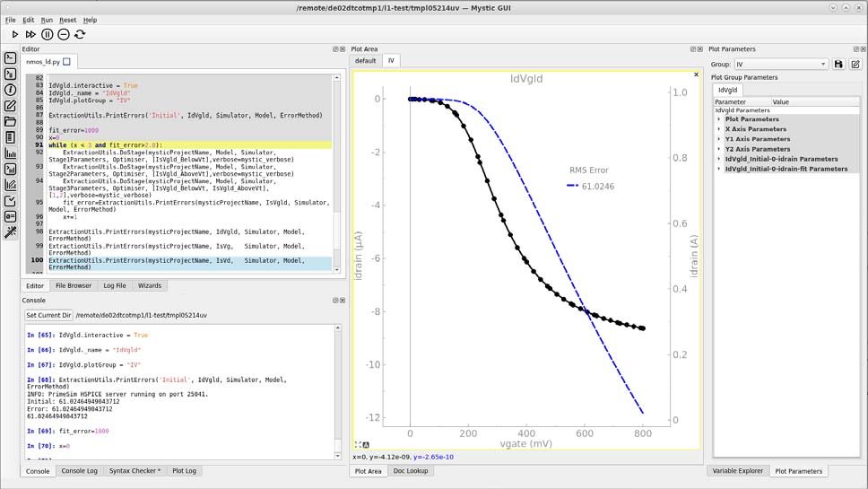Click the folder icon in left sidebar

click(x=11, y=121)
